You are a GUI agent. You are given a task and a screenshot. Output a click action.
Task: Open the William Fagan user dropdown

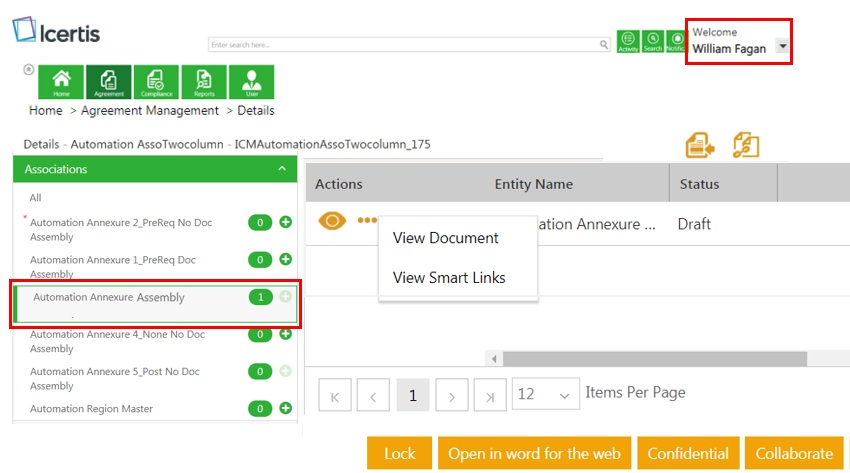(782, 47)
